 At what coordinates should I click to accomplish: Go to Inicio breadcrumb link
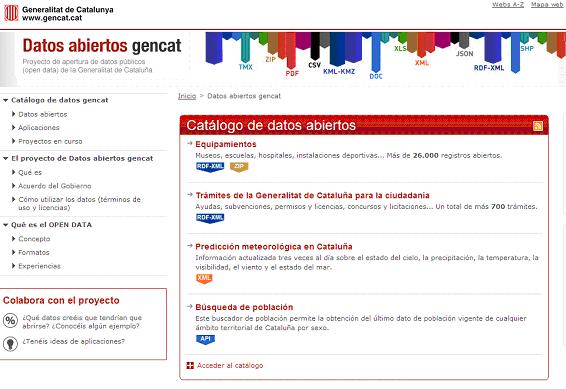187,96
